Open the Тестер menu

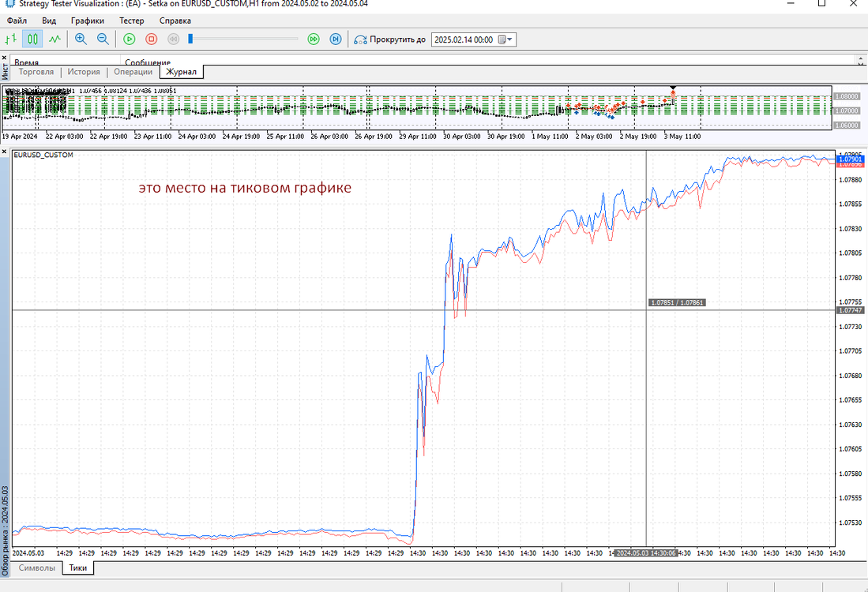132,21
